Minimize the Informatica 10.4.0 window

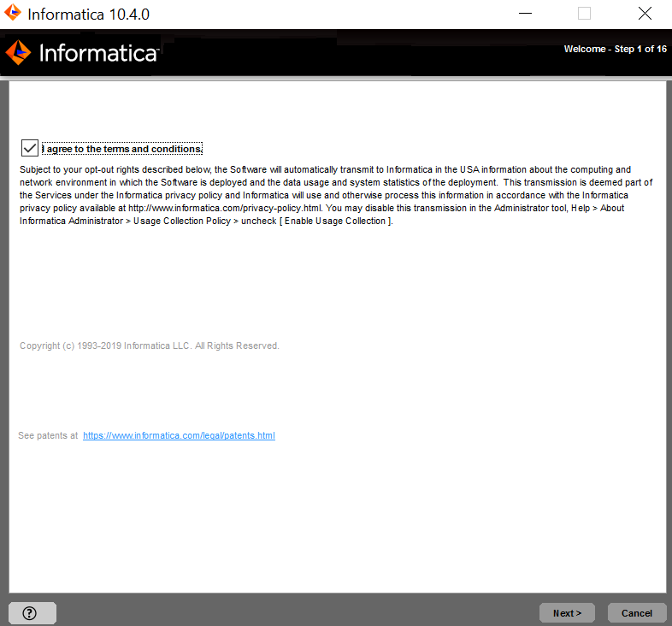[x=525, y=14]
